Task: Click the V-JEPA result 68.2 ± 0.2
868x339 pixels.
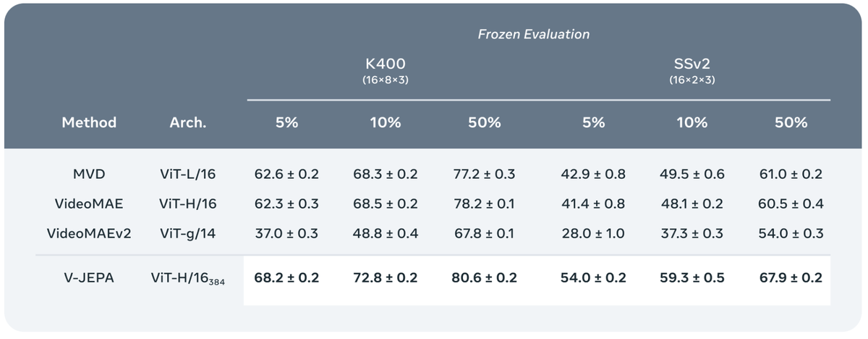Action: coord(286,278)
